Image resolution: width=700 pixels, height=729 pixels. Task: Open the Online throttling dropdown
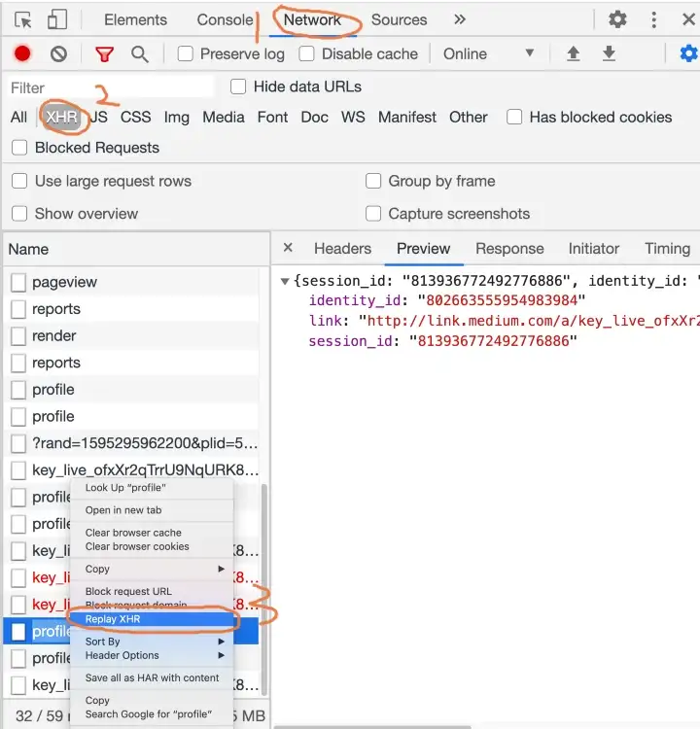point(488,54)
